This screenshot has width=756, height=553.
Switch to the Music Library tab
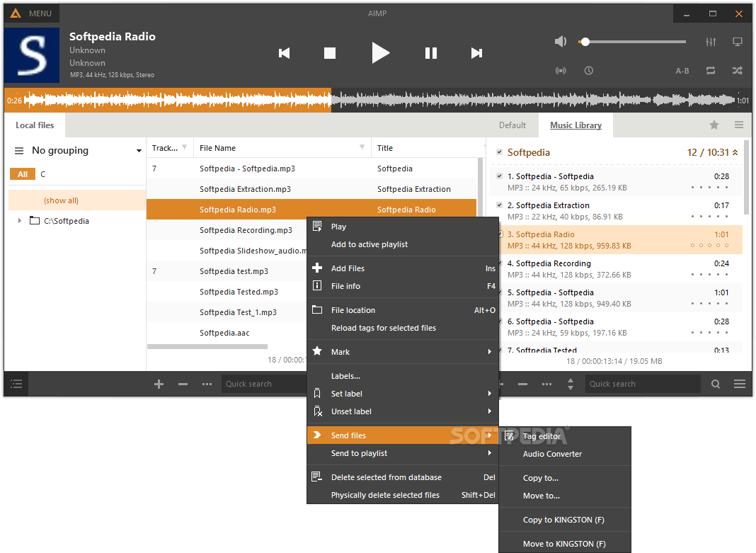(x=575, y=125)
